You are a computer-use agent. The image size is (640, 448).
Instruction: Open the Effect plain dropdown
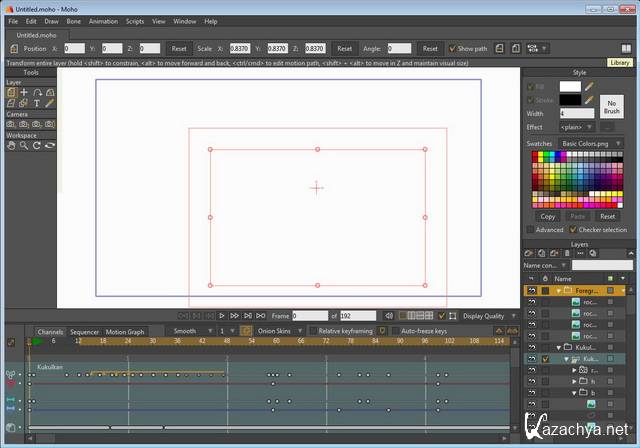577,127
